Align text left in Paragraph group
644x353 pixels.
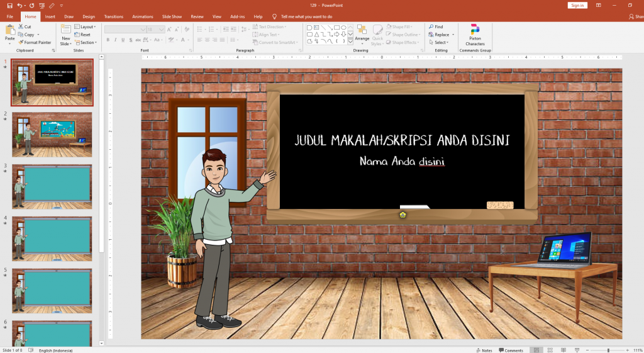(199, 40)
